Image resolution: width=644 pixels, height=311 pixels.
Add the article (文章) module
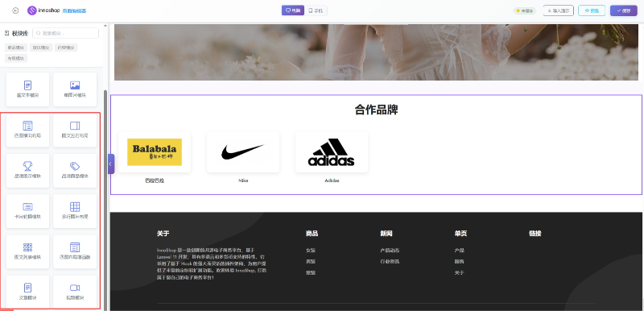(27, 292)
